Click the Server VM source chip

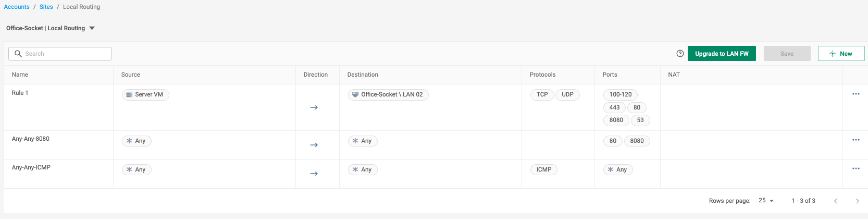pos(145,95)
